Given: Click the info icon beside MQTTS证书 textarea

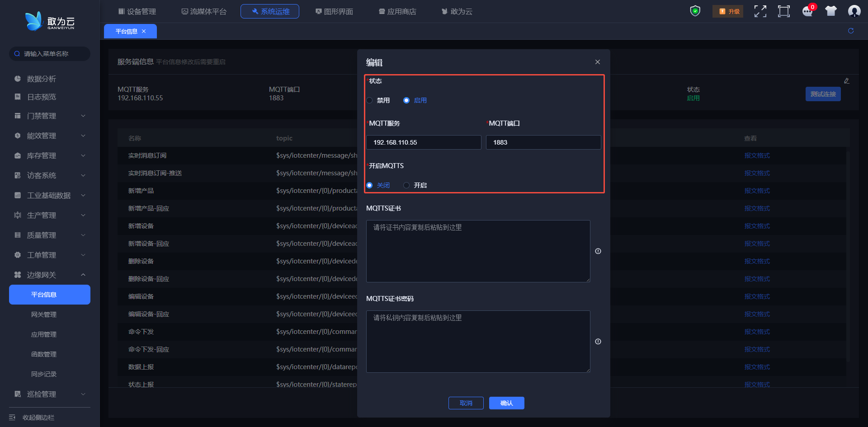Looking at the screenshot, I should tap(598, 251).
